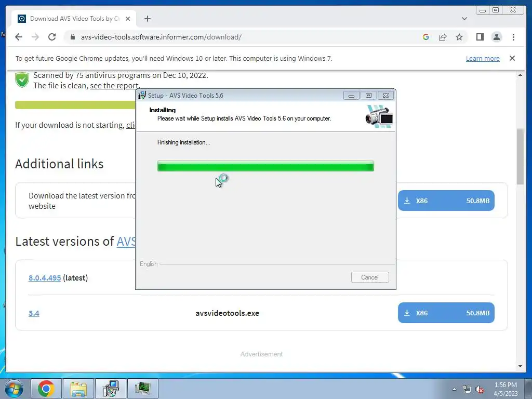Open the Chrome profile avatar menu
Image resolution: width=532 pixels, height=399 pixels.
[x=496, y=37]
